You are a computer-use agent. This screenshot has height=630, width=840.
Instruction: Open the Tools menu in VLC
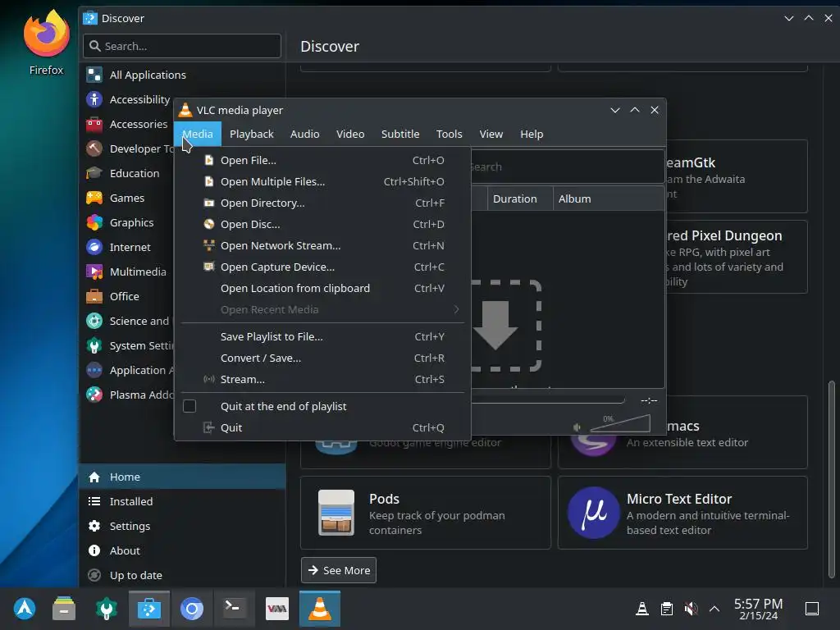point(449,134)
